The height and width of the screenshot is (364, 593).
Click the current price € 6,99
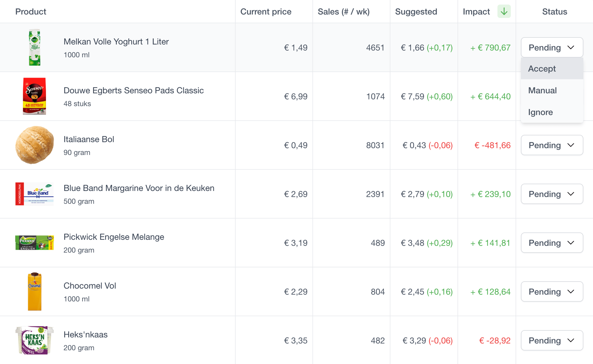click(x=296, y=96)
